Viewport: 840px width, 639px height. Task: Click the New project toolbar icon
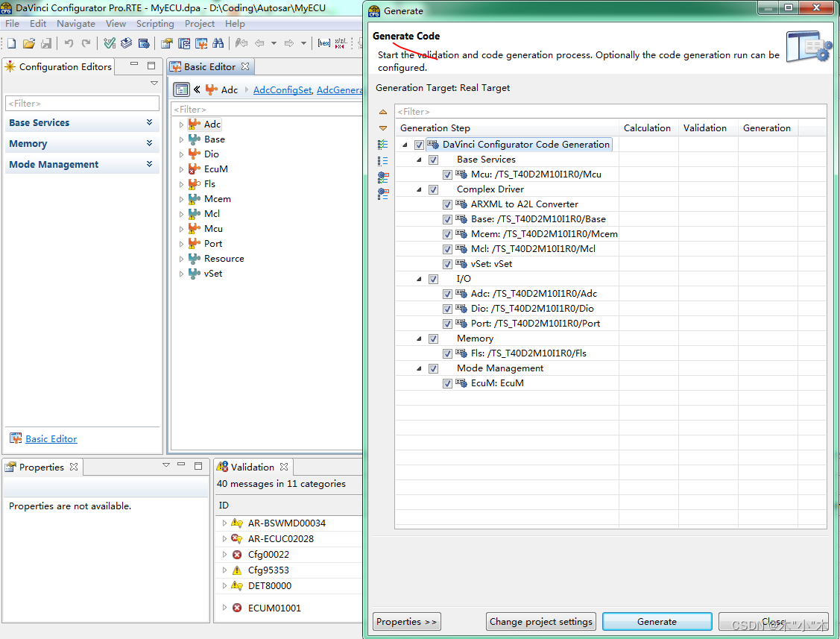(11, 43)
